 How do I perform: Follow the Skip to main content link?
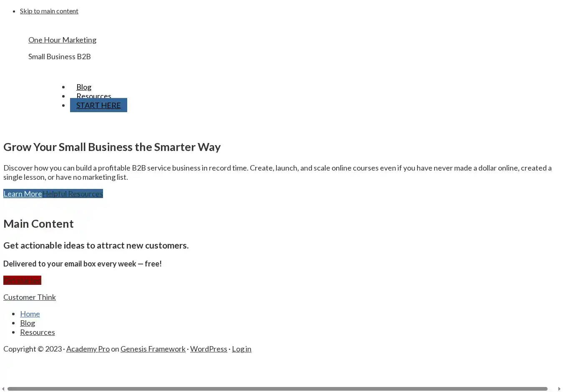click(49, 11)
